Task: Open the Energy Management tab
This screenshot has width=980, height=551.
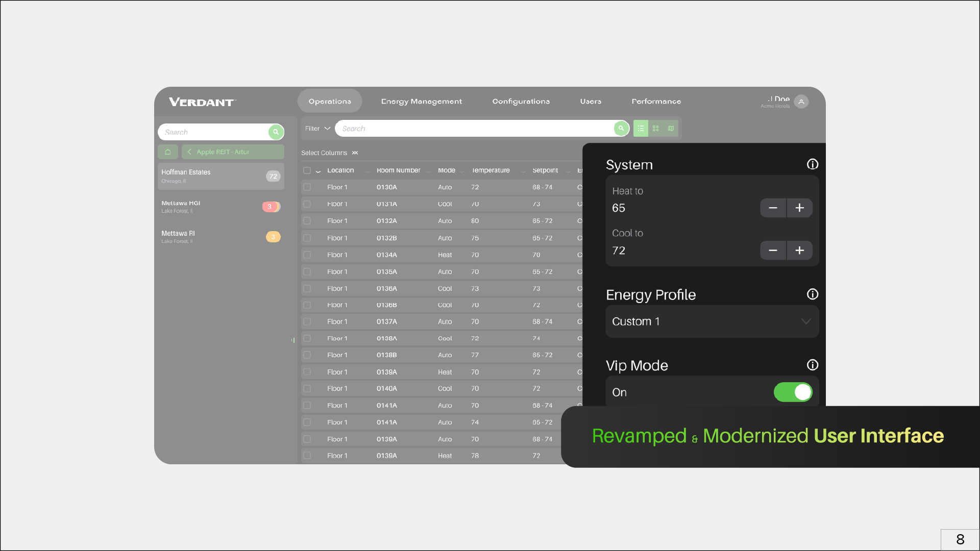Action: (x=421, y=102)
